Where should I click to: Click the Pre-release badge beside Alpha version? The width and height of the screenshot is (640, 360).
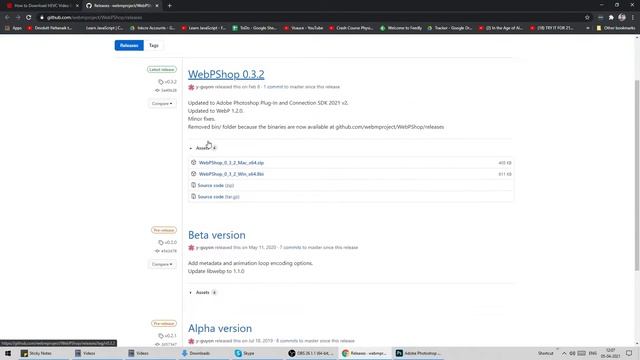click(164, 323)
